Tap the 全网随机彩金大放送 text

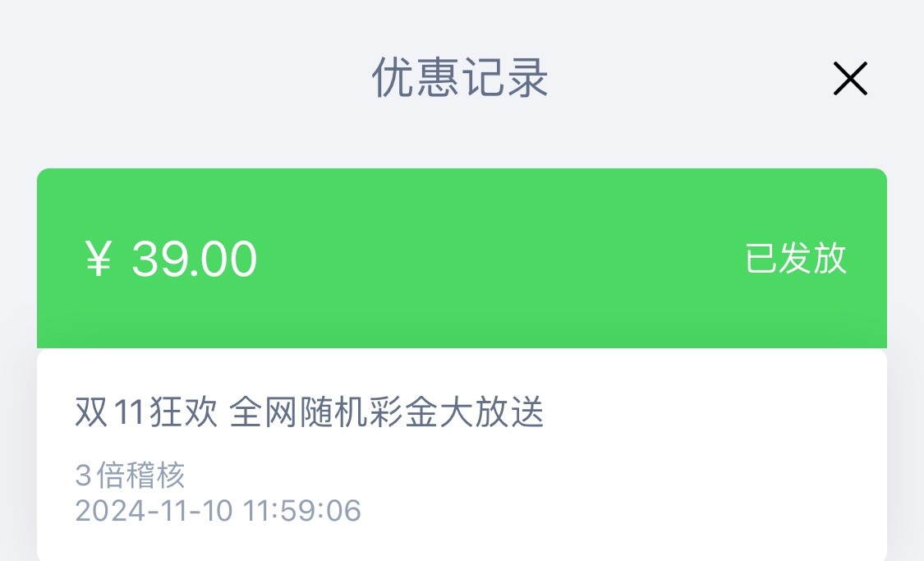click(386, 412)
